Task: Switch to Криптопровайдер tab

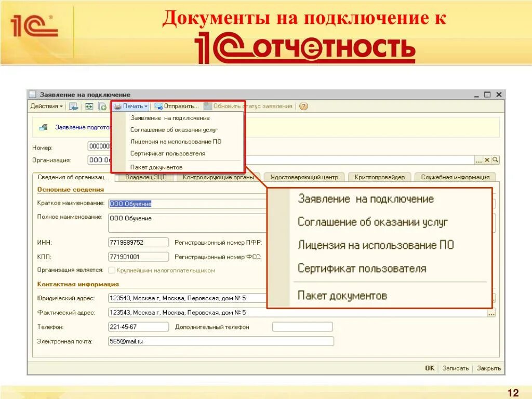Action: [379, 177]
